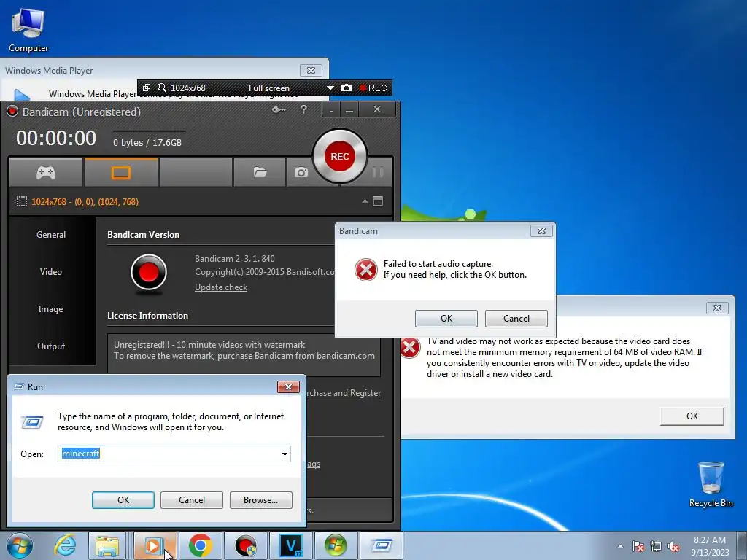
Task: Switch to Game recording mode gamepad icon
Action: (46, 172)
